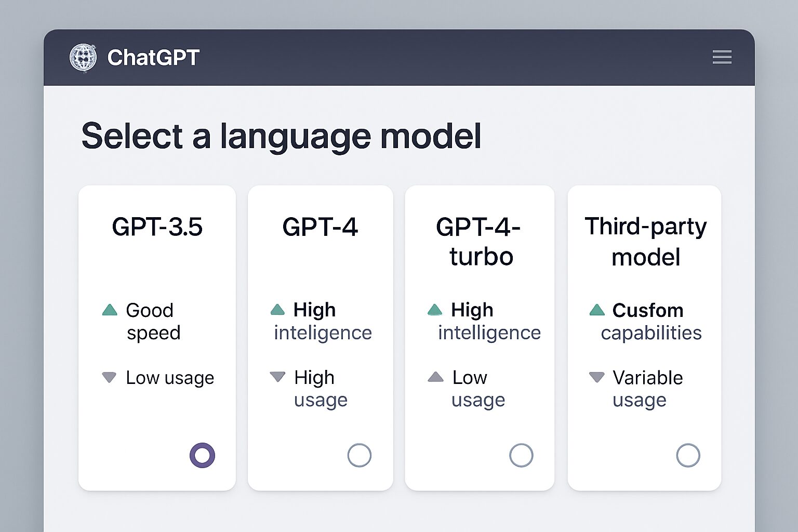Select the GPT-4 radio button
Viewport: 798px width, 532px height.
click(360, 456)
